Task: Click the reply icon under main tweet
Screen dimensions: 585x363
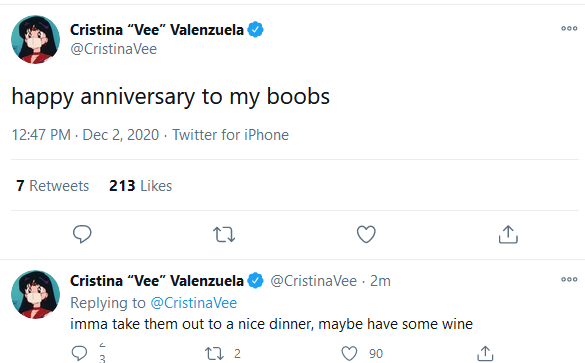Action: (x=82, y=234)
